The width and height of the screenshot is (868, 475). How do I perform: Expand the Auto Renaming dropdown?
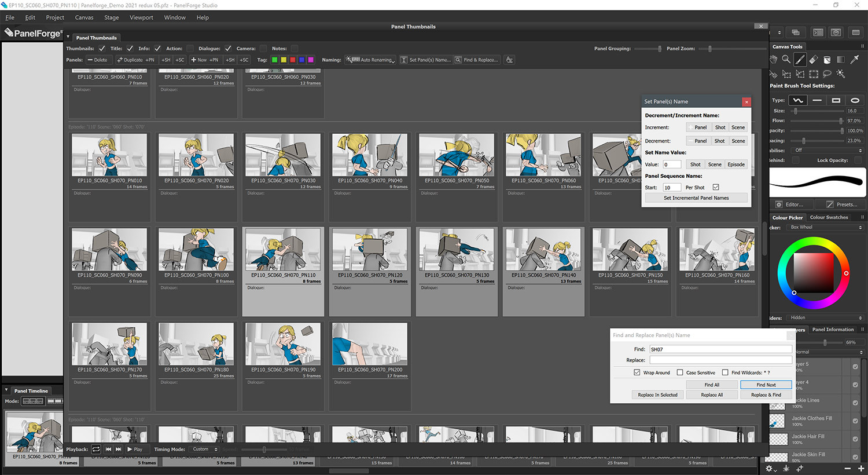[x=370, y=60]
